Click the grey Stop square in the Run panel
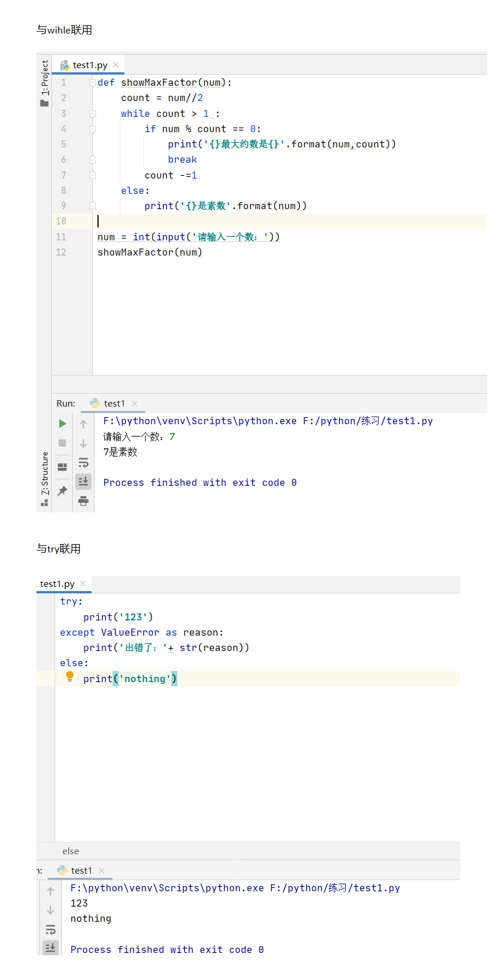 click(x=62, y=443)
